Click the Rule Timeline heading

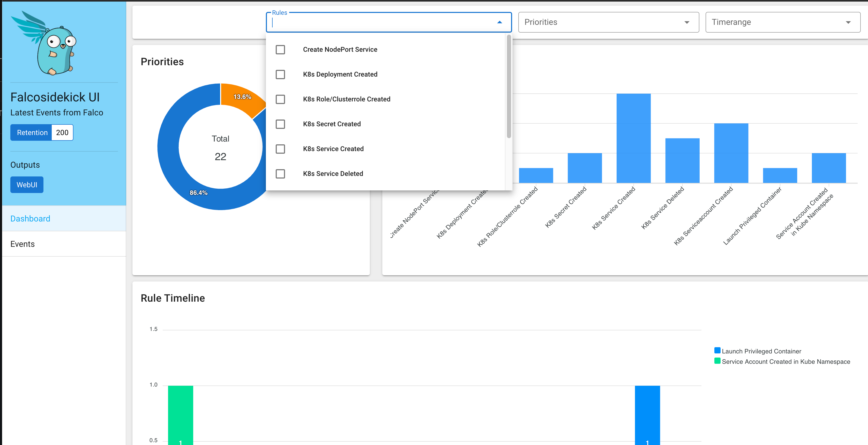point(173,298)
